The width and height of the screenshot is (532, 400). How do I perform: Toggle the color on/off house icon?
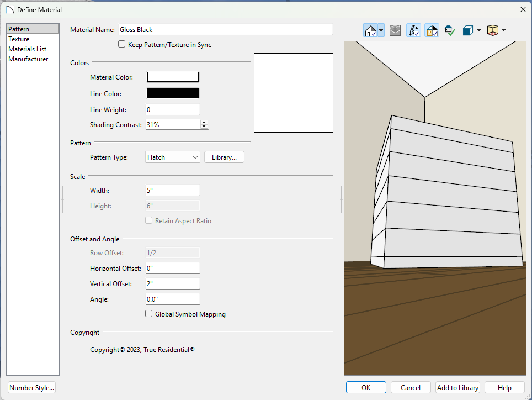coord(432,30)
